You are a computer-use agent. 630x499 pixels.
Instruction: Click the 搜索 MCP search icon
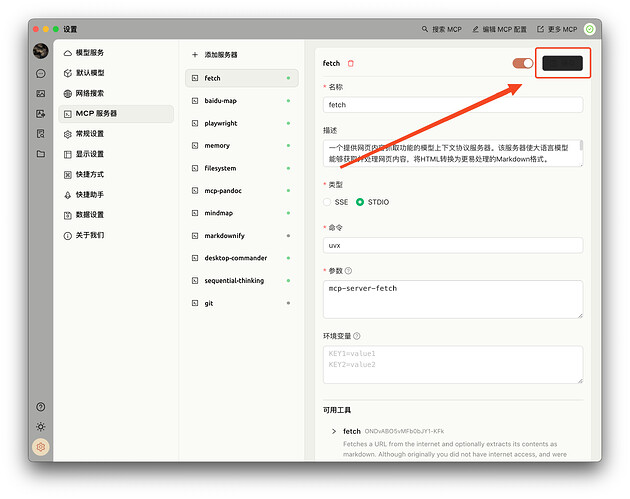tap(425, 29)
